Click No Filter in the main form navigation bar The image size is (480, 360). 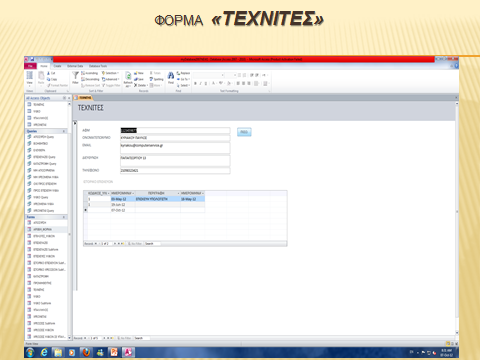tap(124, 338)
